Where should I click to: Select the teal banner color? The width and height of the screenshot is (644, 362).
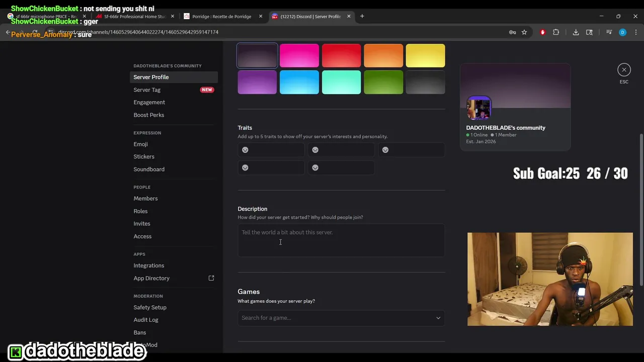[x=341, y=82]
